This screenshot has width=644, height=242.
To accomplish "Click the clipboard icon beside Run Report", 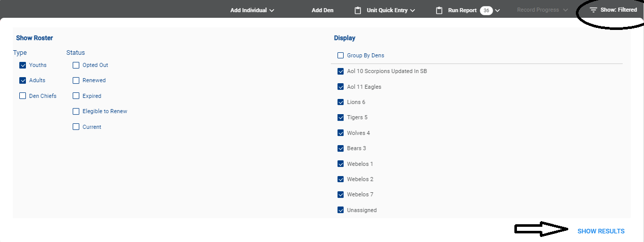I will pos(439,10).
